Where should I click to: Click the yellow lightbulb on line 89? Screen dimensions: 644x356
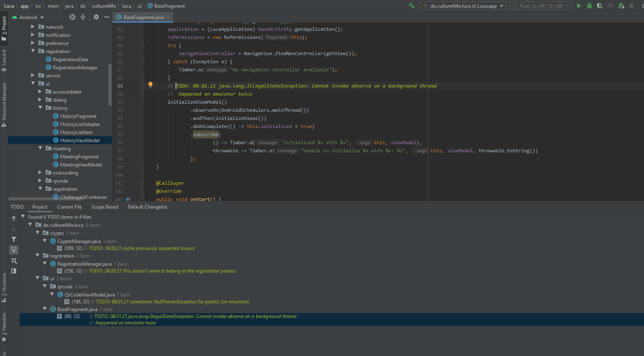[150, 85]
